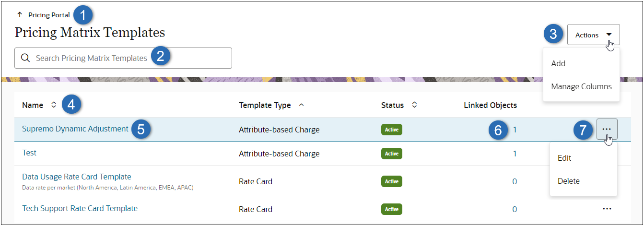
Task: Click the Status column sort icon
Action: (x=414, y=105)
